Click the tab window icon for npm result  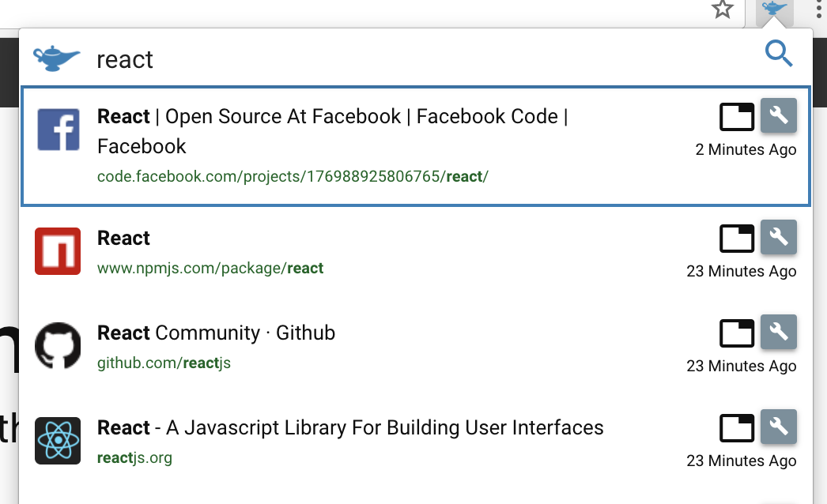point(737,238)
